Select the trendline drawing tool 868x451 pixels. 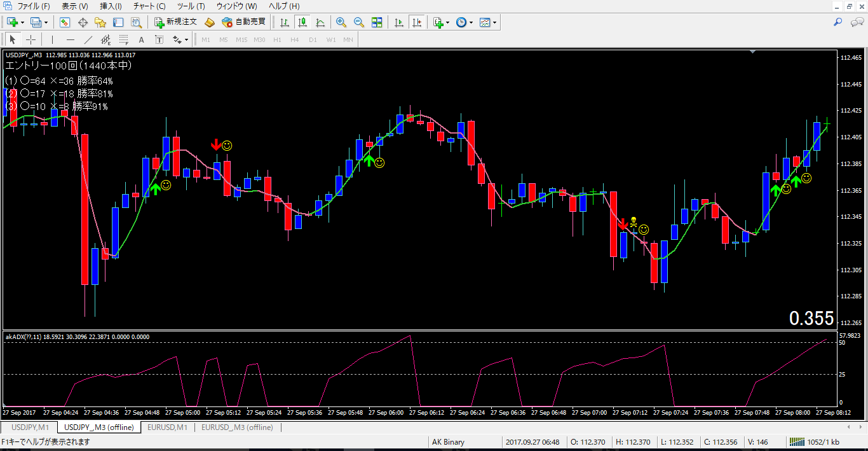pos(88,40)
